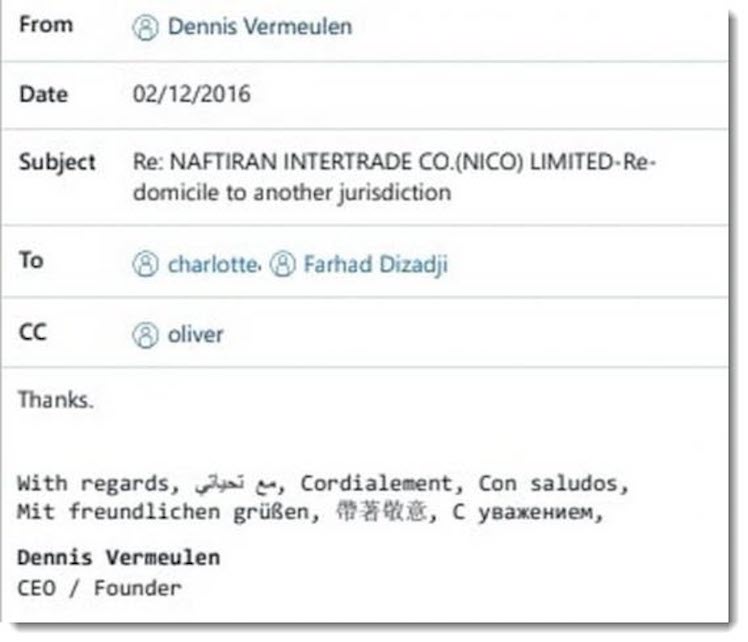The width and height of the screenshot is (748, 642).
Task: Open recipient charlotte's contact link
Action: pos(213,264)
